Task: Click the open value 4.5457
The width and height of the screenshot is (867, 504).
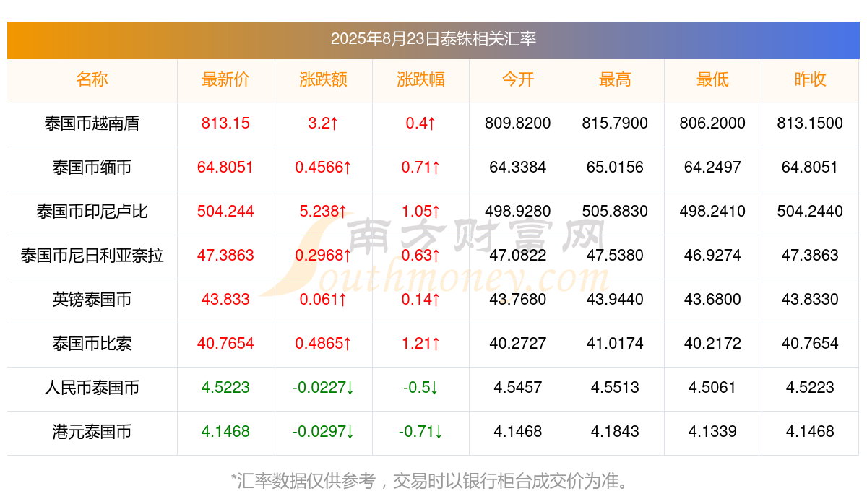Action: coord(518,388)
